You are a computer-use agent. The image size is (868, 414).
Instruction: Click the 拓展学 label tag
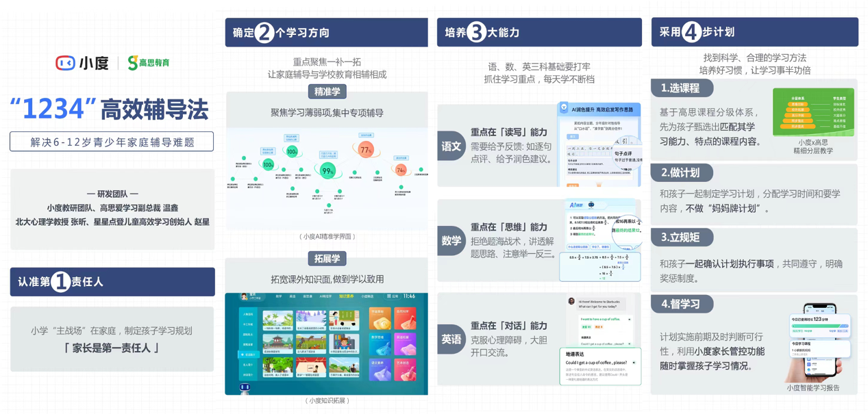click(327, 259)
